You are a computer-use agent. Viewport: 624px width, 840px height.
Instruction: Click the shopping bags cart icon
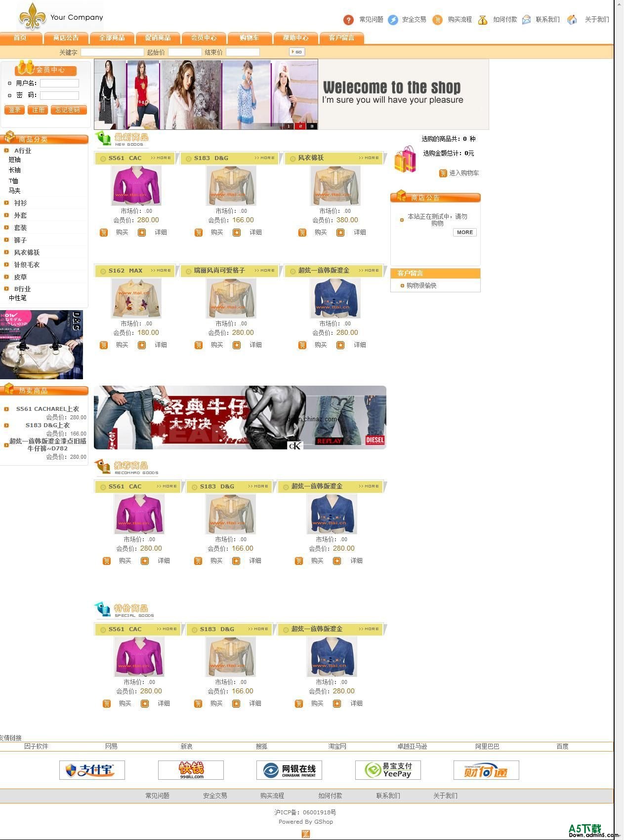pyautogui.click(x=405, y=159)
